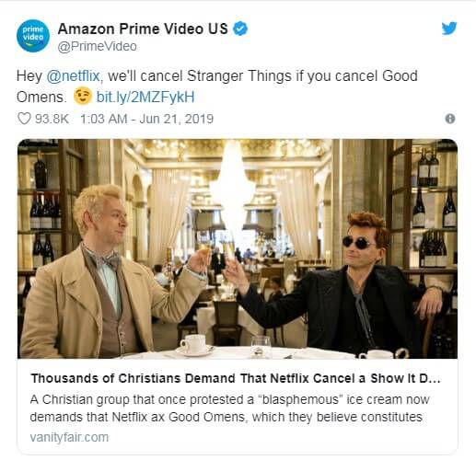Open the Good Omens article image
476x460 pixels.
click(238, 248)
